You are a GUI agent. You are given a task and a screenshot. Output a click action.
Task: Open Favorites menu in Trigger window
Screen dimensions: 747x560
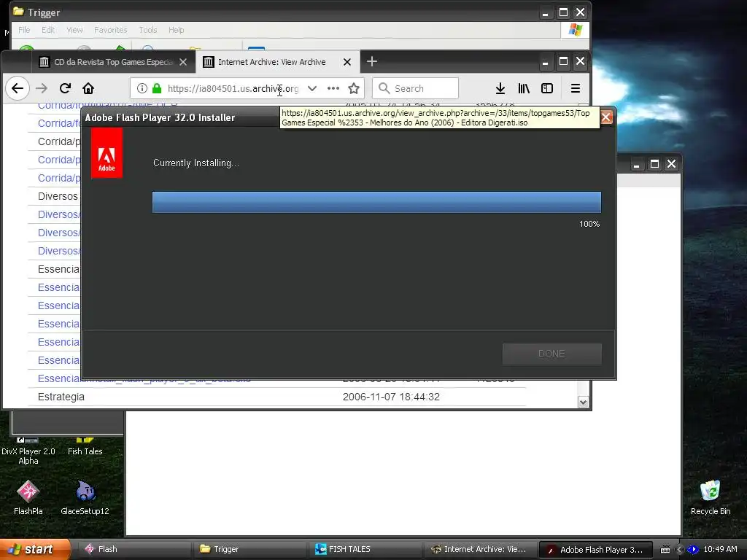click(111, 30)
